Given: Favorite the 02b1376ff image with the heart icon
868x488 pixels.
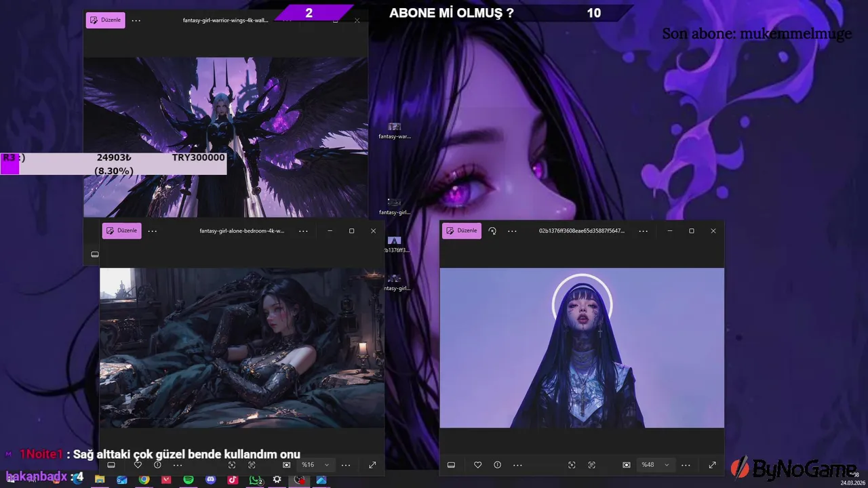Looking at the screenshot, I should 477,465.
